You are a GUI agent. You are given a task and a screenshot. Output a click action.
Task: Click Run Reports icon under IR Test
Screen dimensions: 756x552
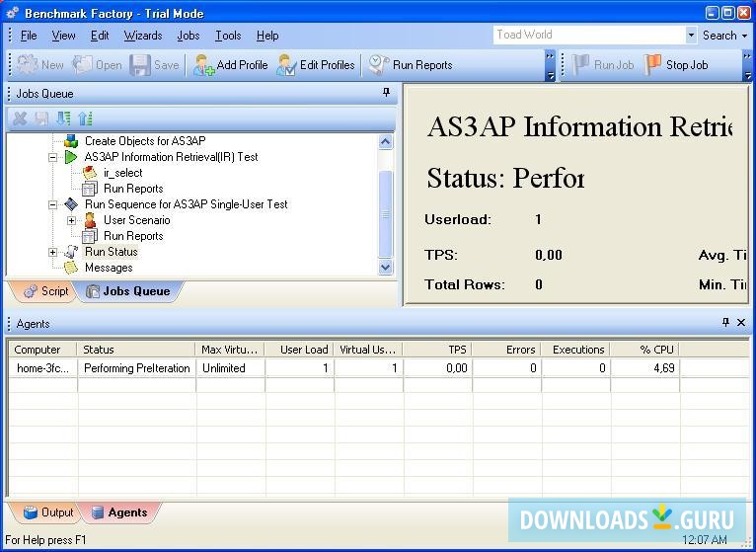(x=90, y=189)
